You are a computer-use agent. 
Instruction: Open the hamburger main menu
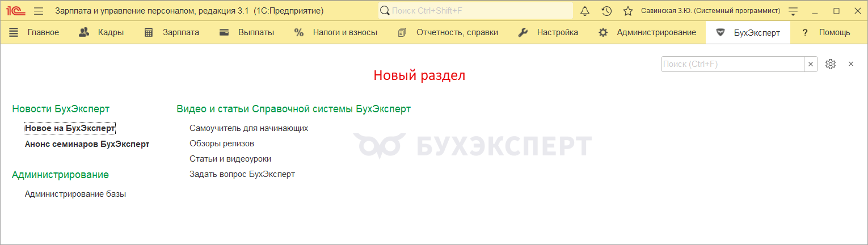click(x=39, y=11)
